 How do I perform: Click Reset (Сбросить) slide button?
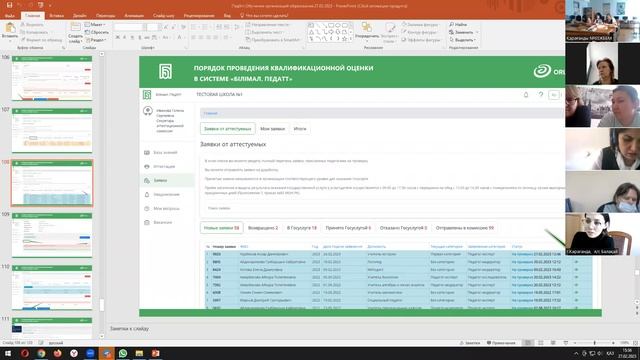96,32
